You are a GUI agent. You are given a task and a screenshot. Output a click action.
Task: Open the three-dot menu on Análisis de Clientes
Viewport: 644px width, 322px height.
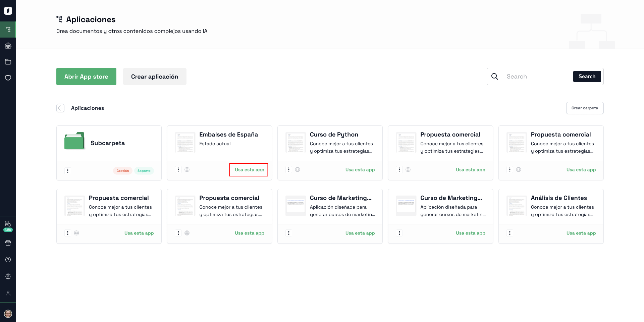[510, 233]
